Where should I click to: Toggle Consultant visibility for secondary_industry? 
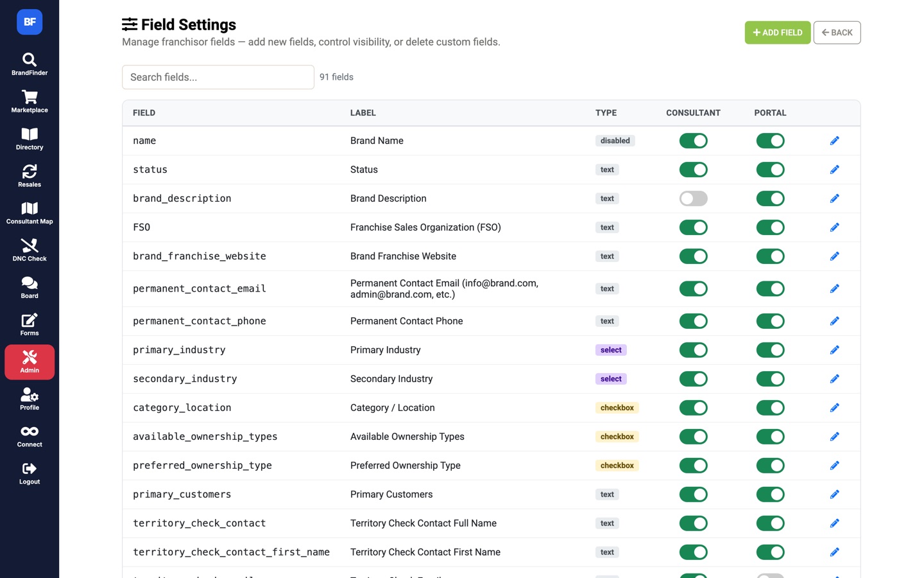(693, 379)
